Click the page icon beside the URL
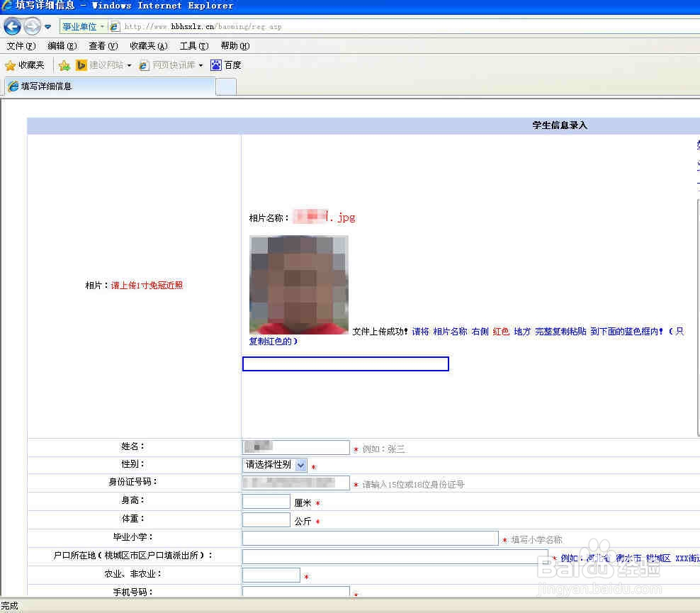The image size is (700, 613). pos(114,26)
